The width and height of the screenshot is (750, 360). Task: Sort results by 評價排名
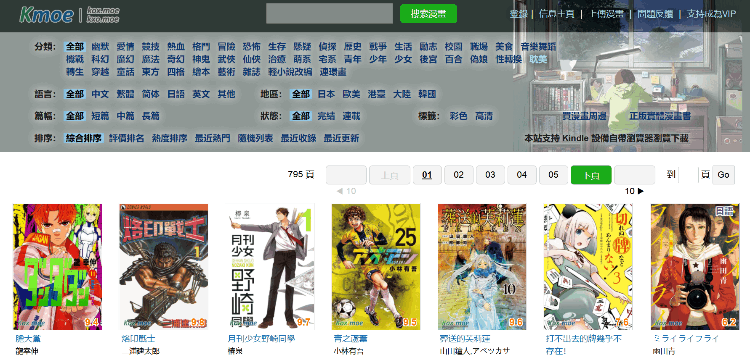click(x=127, y=138)
